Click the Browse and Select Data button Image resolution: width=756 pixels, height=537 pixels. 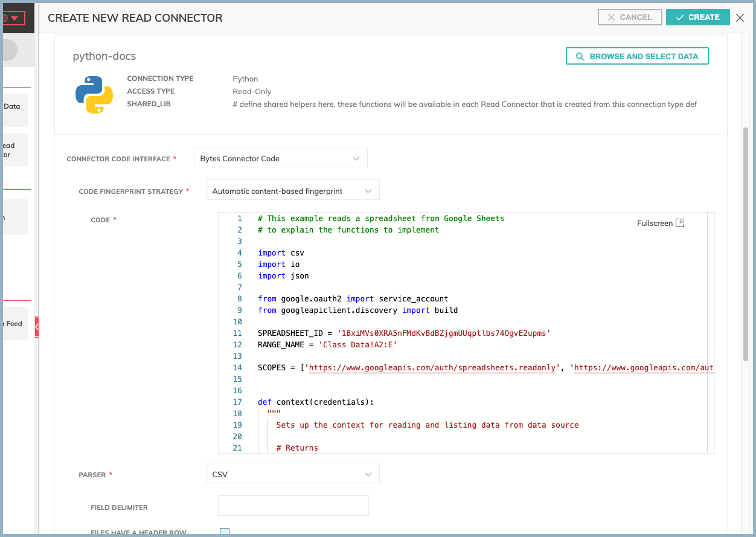click(636, 56)
